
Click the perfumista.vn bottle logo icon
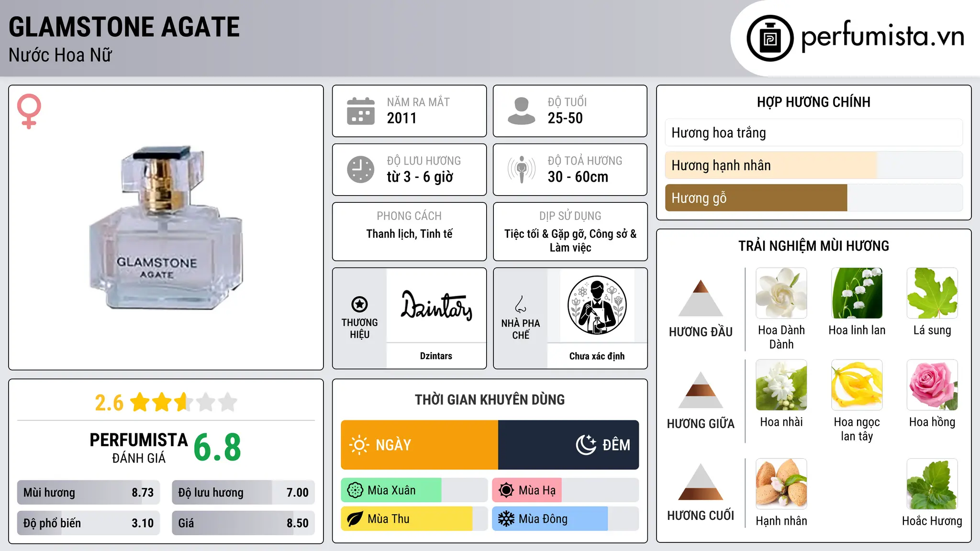click(x=770, y=38)
